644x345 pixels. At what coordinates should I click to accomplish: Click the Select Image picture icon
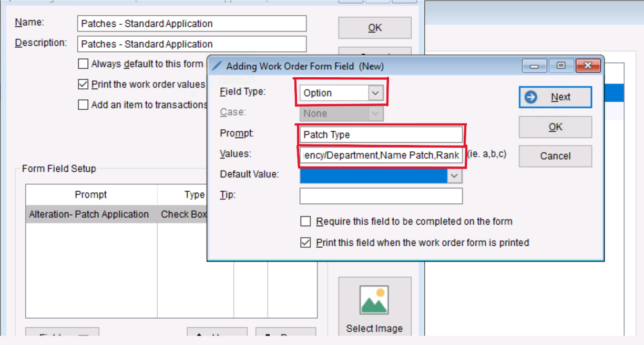click(374, 300)
